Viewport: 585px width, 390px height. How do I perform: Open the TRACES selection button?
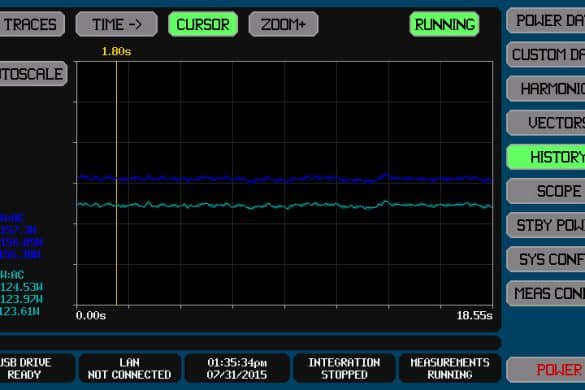tap(32, 24)
